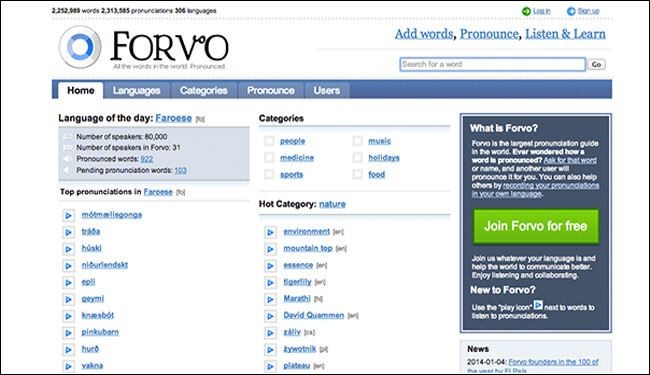Play the goymi pronunciation
This screenshot has width=650, height=375.
click(x=68, y=300)
